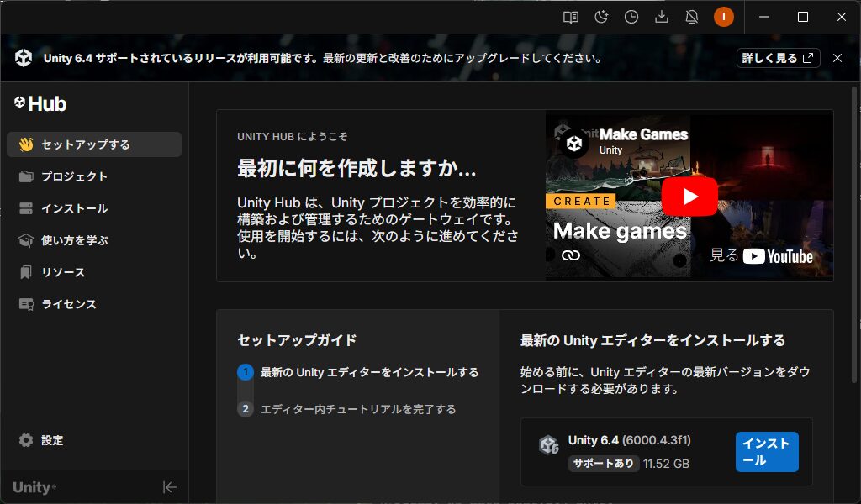Toggle dark mode with the moon icon

coord(601,17)
